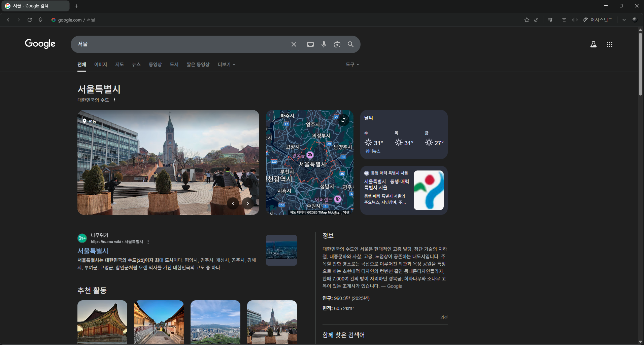The image size is (644, 345).
Task: Switch to the 동영상 tab
Action: (x=155, y=65)
